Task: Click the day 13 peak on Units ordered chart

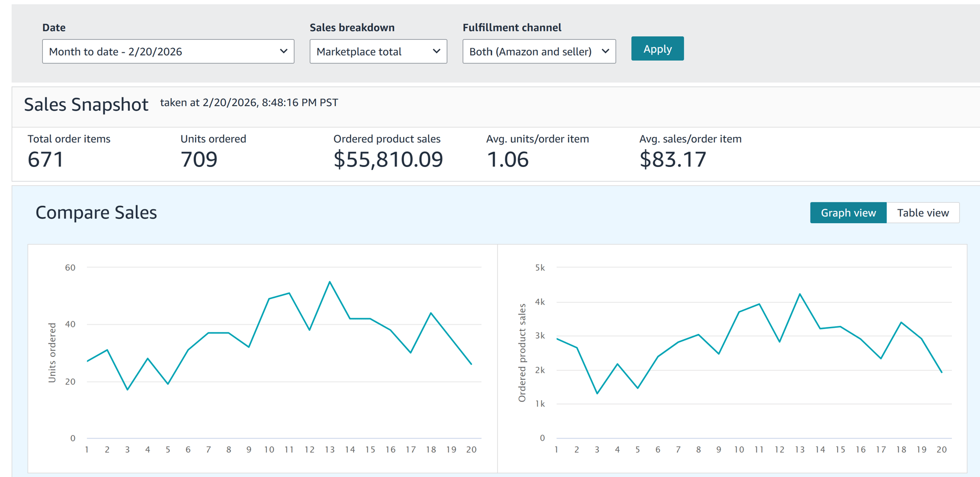Action: 330,282
